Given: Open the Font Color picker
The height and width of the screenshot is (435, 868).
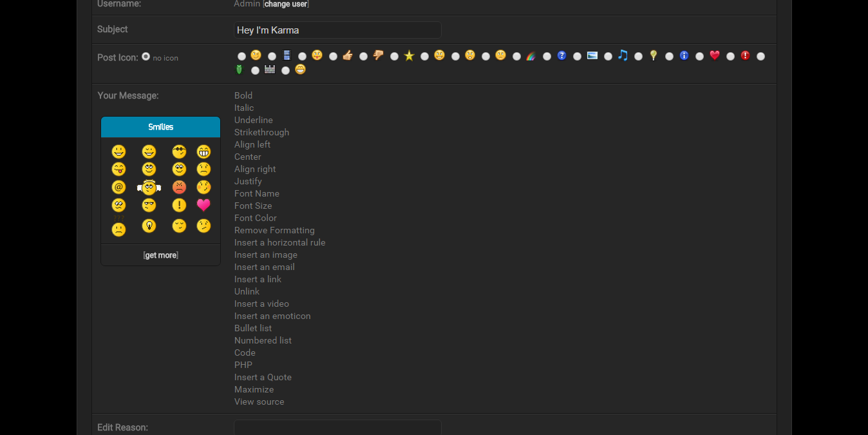Looking at the screenshot, I should point(256,218).
